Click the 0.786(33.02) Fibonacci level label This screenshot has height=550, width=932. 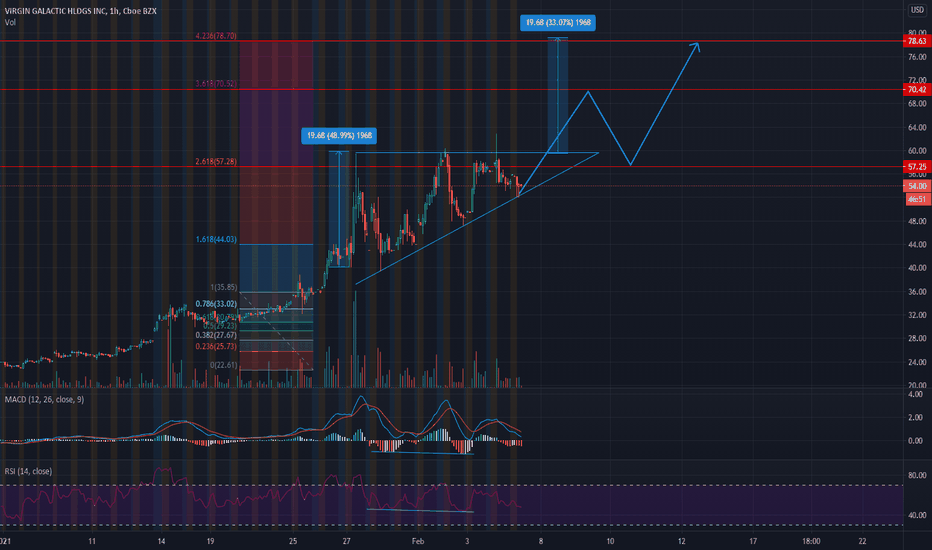[216, 304]
